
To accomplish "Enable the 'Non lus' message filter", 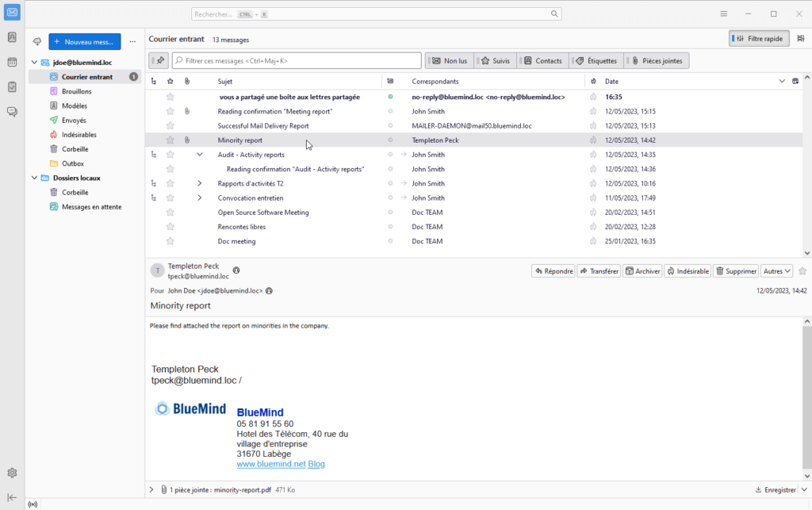I will click(449, 60).
